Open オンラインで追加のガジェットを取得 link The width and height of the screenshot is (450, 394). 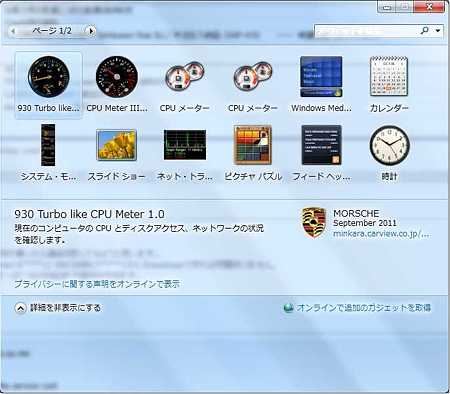click(x=364, y=307)
